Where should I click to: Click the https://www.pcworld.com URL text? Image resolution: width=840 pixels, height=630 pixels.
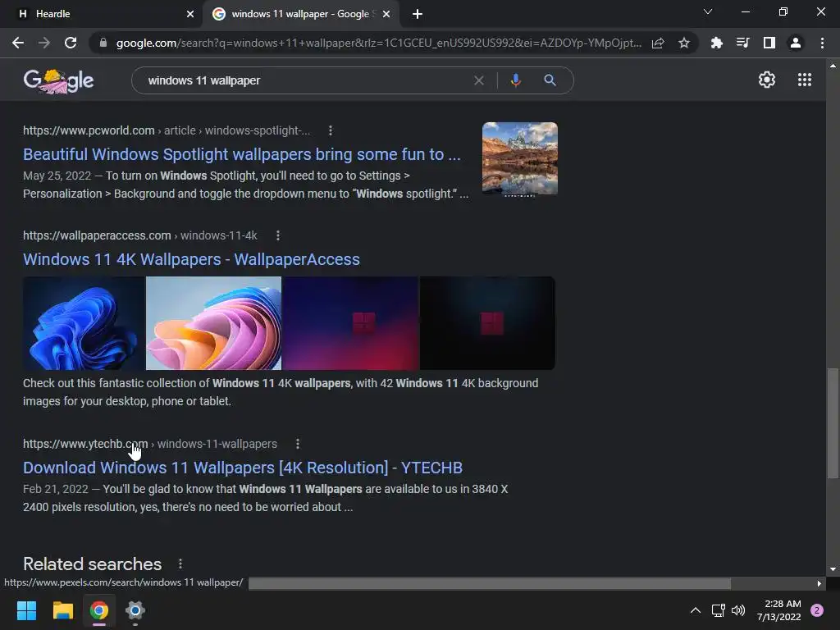pyautogui.click(x=89, y=130)
